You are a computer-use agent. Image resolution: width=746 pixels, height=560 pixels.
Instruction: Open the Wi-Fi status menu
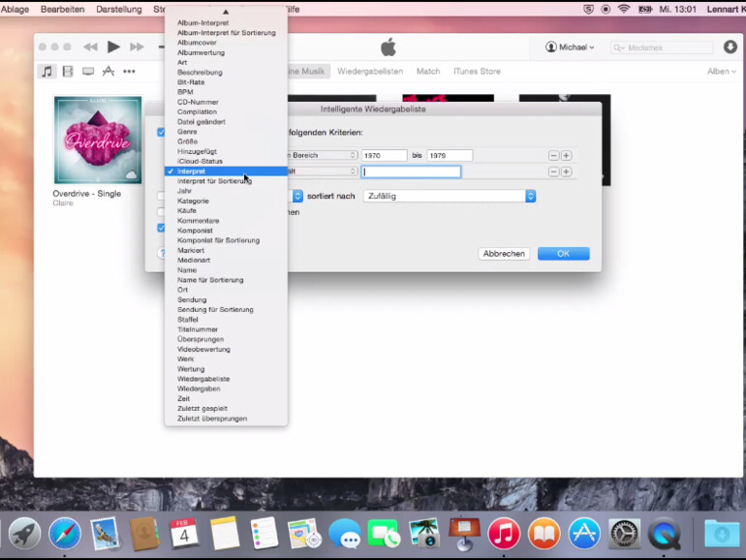(x=624, y=9)
